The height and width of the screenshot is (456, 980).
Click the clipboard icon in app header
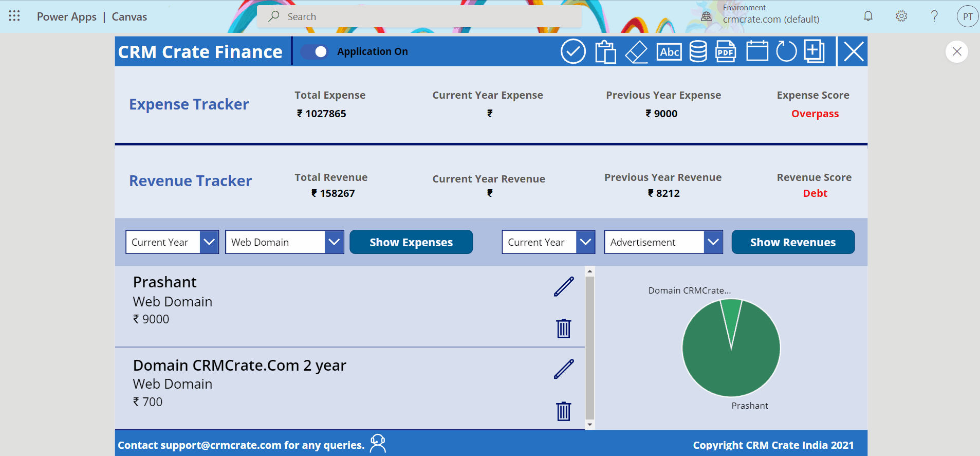click(605, 51)
